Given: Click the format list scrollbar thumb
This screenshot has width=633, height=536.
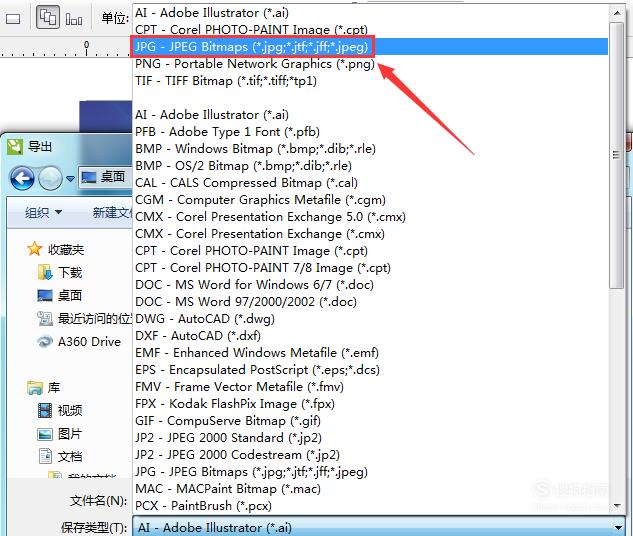Looking at the screenshot, I should (616, 155).
